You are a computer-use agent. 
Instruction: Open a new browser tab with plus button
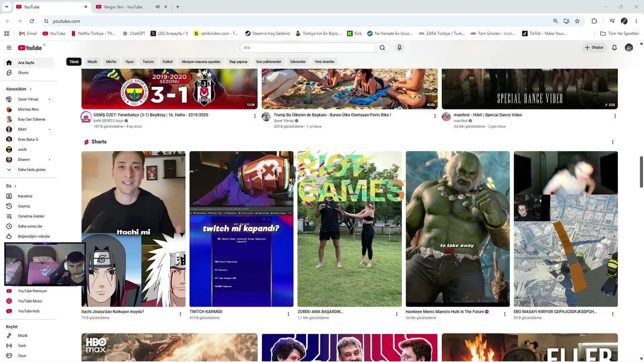click(178, 7)
